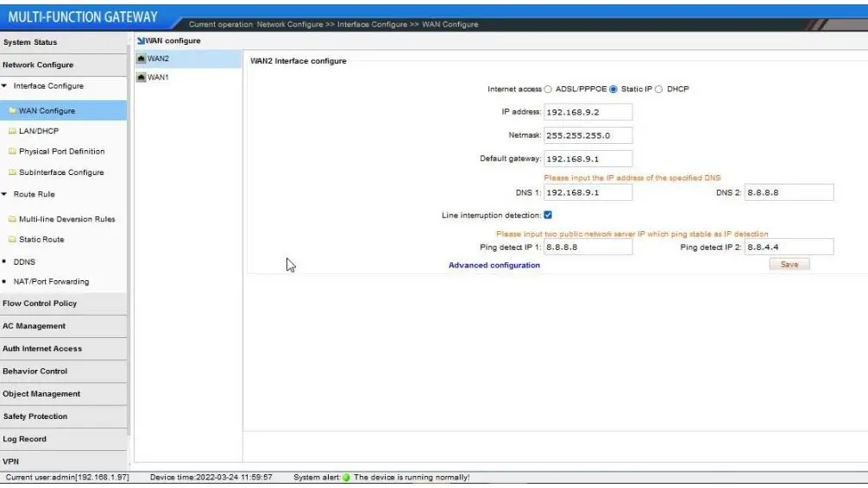
Task: Click the Current operation breadcrumb text
Action: tap(333, 24)
